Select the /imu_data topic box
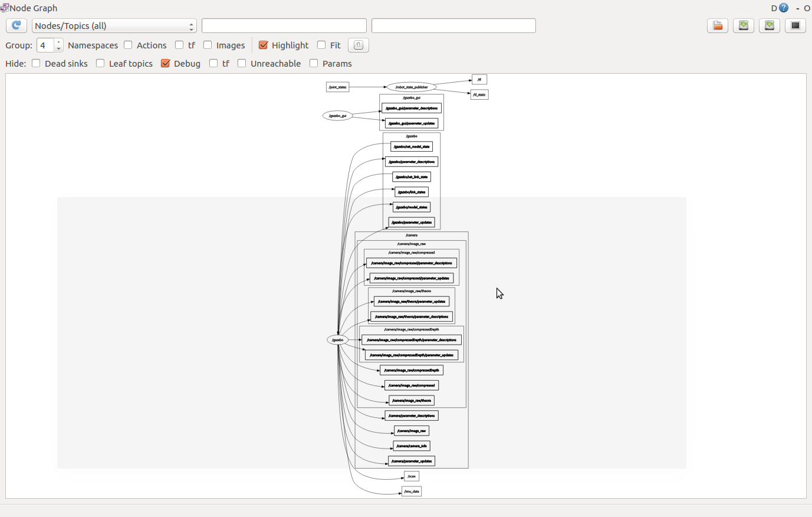Image resolution: width=812 pixels, height=517 pixels. click(x=412, y=491)
